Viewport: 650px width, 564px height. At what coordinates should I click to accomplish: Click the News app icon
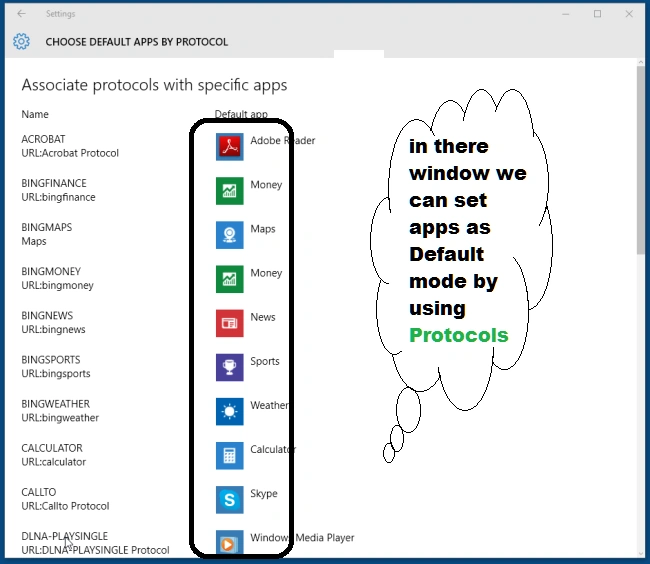point(230,323)
